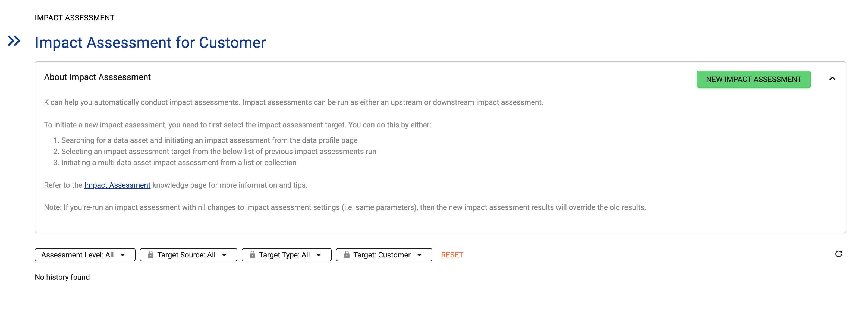Click the refresh icon beside the filters
The width and height of the screenshot is (868, 321).
pyautogui.click(x=838, y=254)
